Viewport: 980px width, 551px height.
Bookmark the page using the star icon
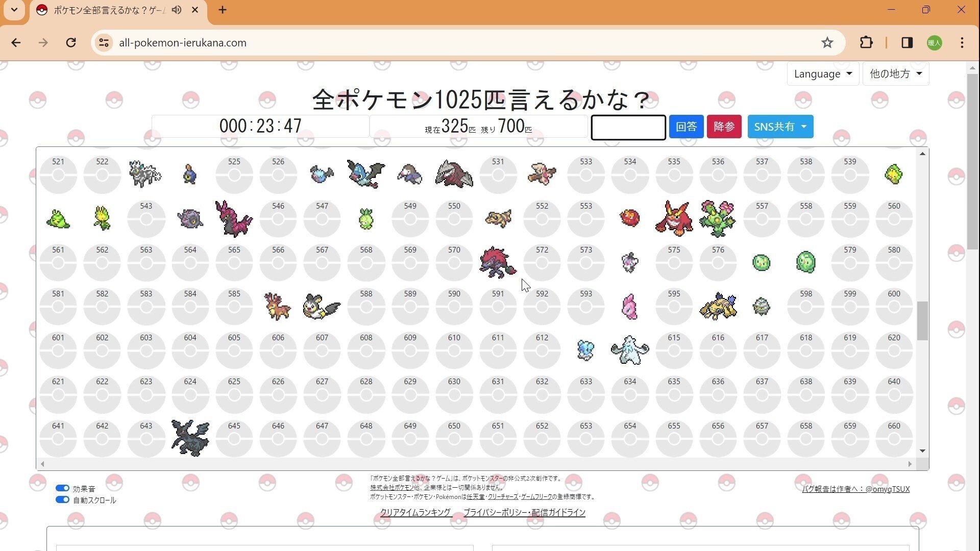pyautogui.click(x=827, y=42)
